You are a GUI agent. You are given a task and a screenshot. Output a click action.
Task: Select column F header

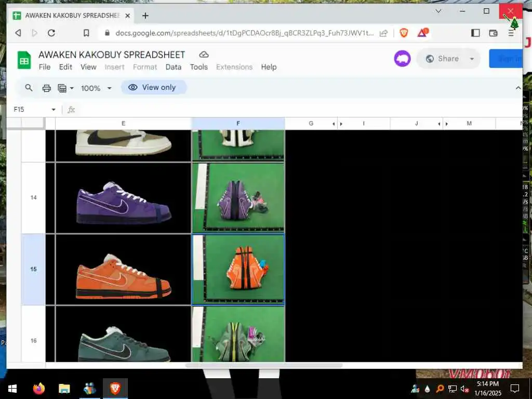coord(238,124)
